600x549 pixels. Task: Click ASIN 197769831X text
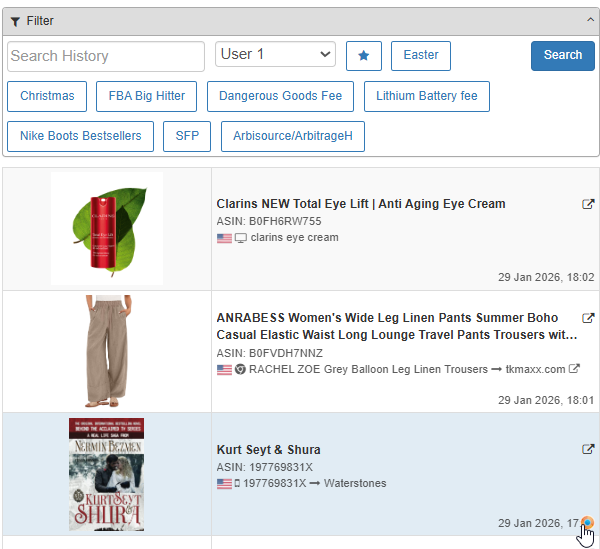[x=264, y=468]
